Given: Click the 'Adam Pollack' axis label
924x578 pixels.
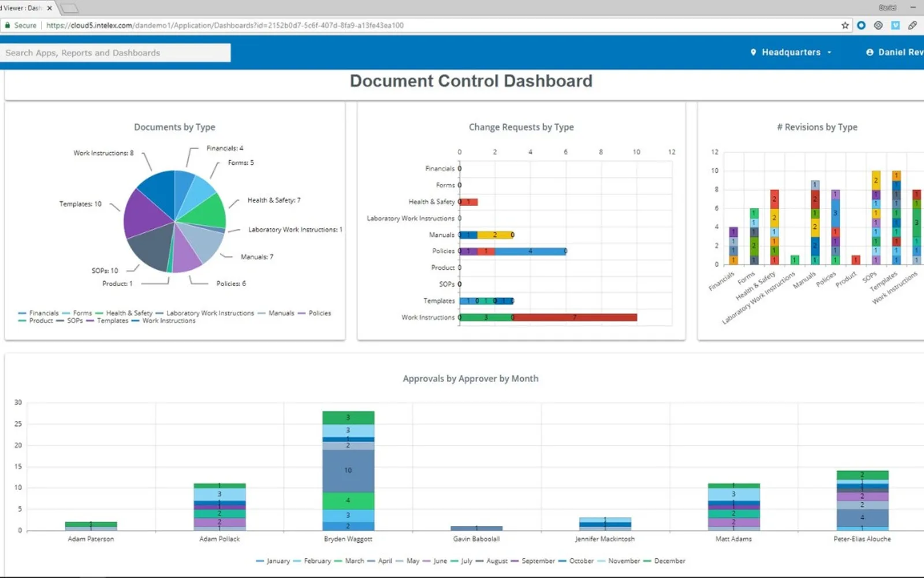Looking at the screenshot, I should pos(219,539).
